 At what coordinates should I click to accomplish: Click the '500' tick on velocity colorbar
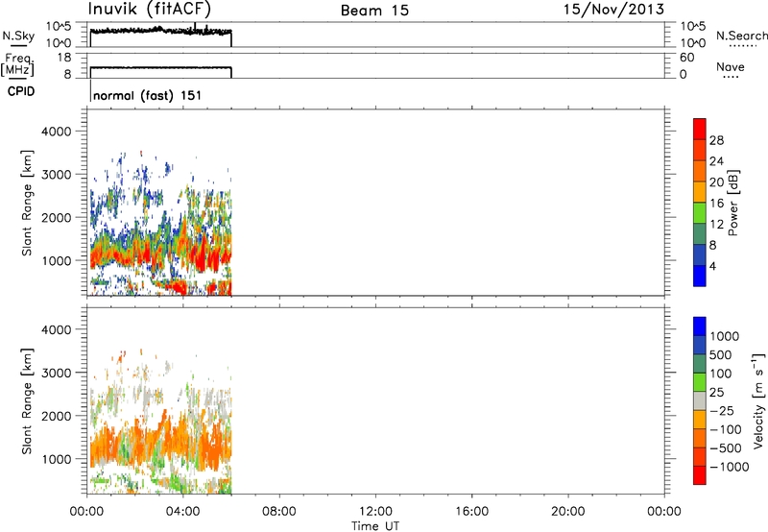tap(721, 355)
